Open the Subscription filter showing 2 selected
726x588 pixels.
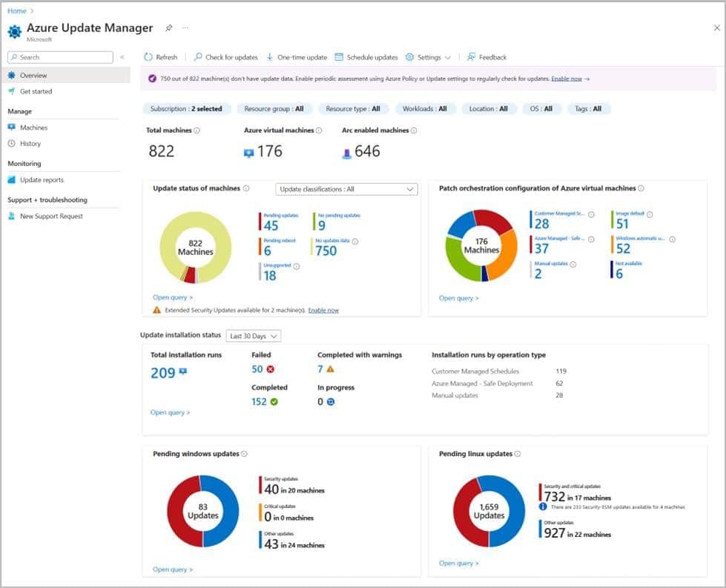(x=185, y=108)
